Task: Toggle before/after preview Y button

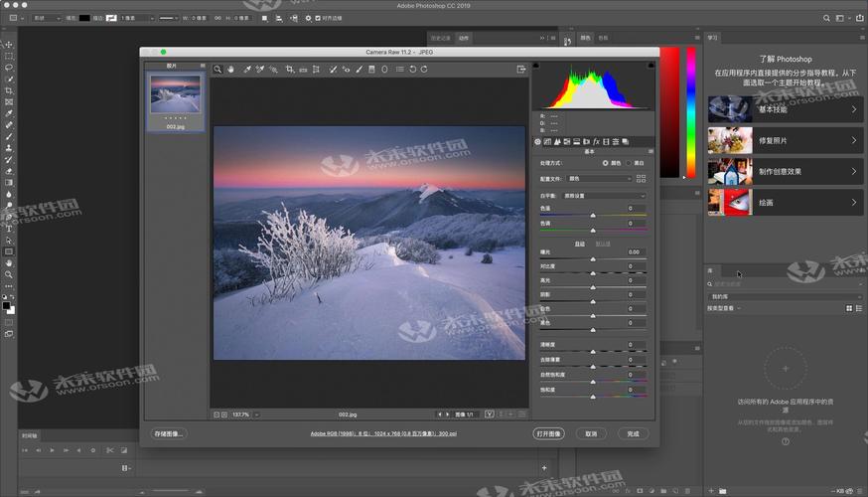Action: (x=490, y=414)
